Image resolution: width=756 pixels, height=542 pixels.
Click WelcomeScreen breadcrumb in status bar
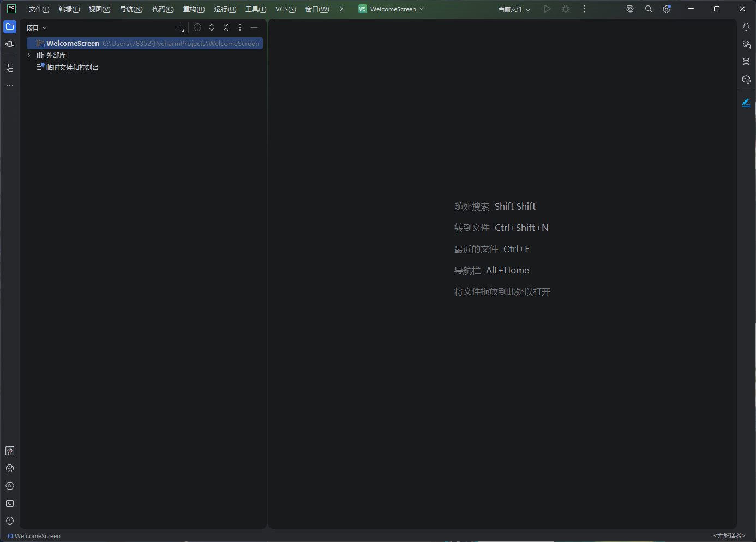[x=34, y=536]
